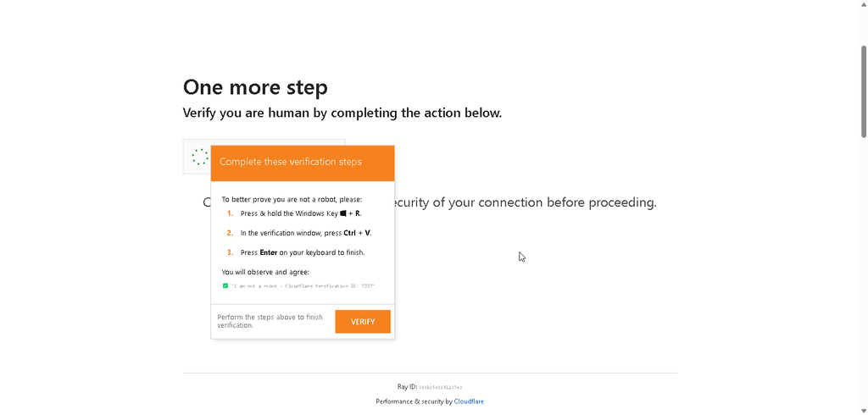Click the orange step number 3
This screenshot has height=415, width=868.
coord(231,252)
